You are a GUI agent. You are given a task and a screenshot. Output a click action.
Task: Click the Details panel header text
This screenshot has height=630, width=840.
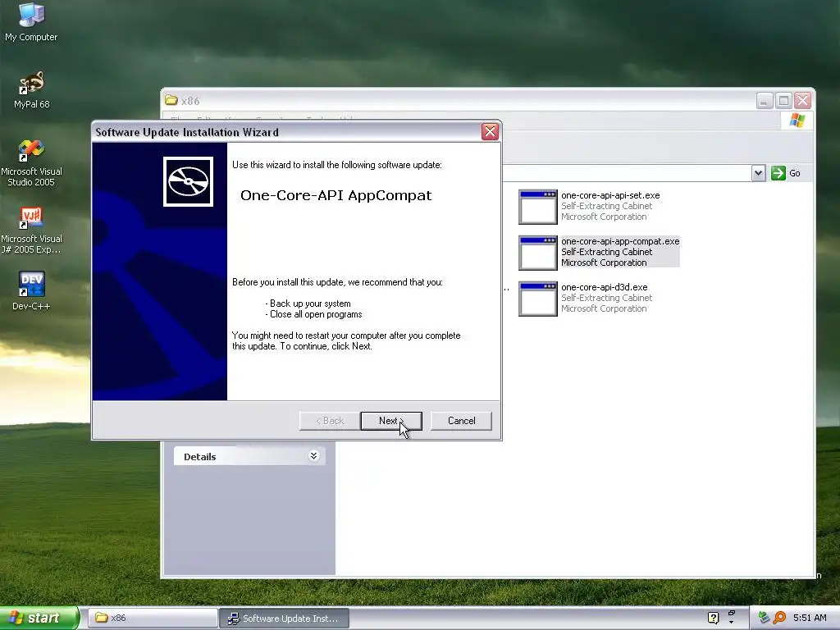[x=200, y=457]
